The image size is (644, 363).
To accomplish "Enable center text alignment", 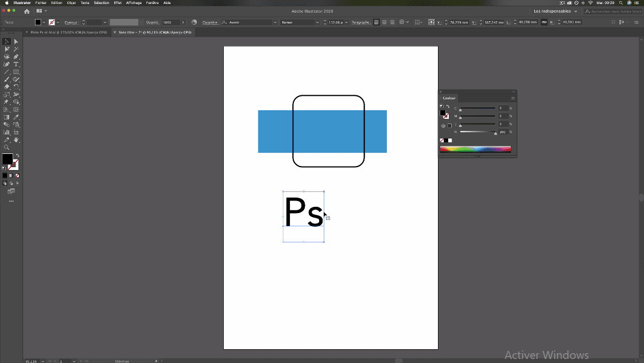I will point(385,22).
